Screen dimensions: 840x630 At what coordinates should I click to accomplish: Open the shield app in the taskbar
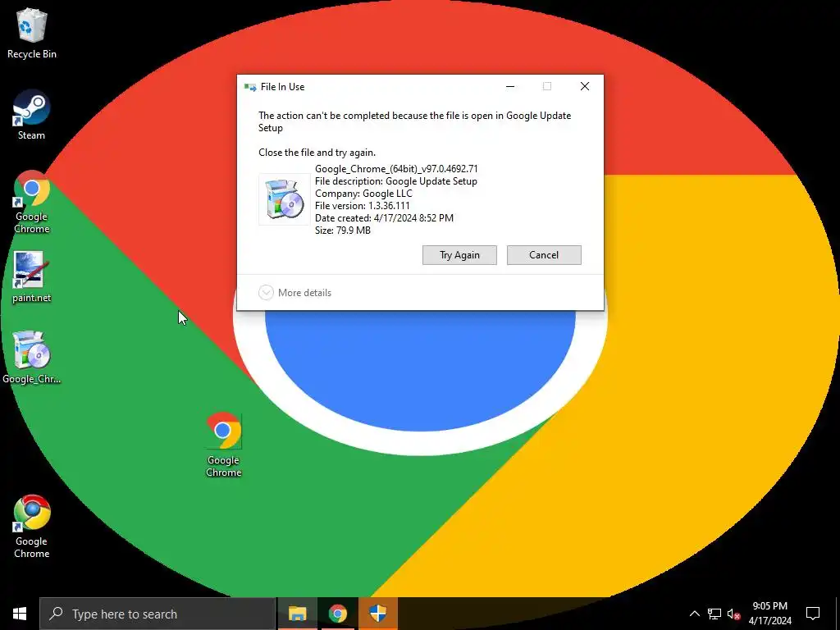378,614
